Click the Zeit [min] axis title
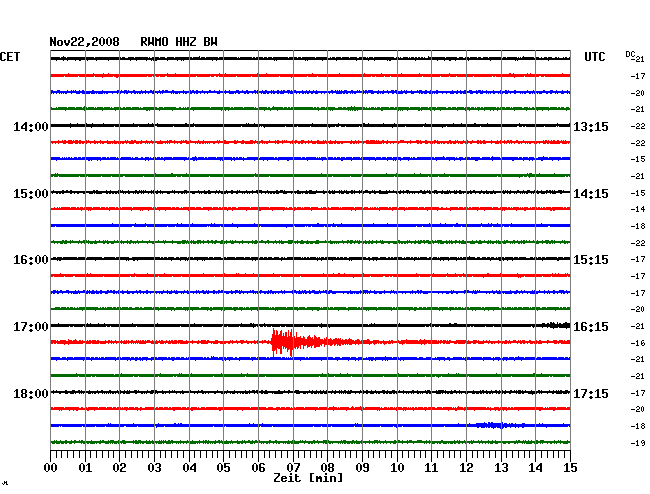 (308, 478)
